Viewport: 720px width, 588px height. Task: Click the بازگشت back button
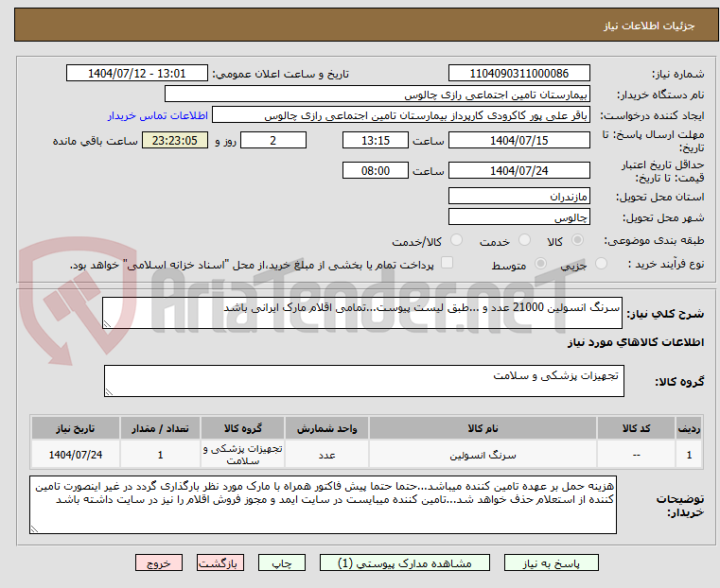click(220, 562)
